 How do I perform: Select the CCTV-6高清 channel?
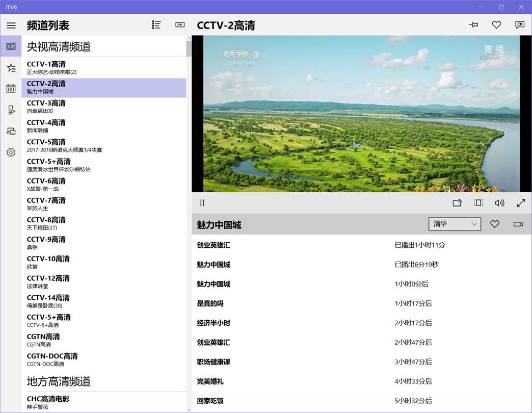click(x=104, y=185)
